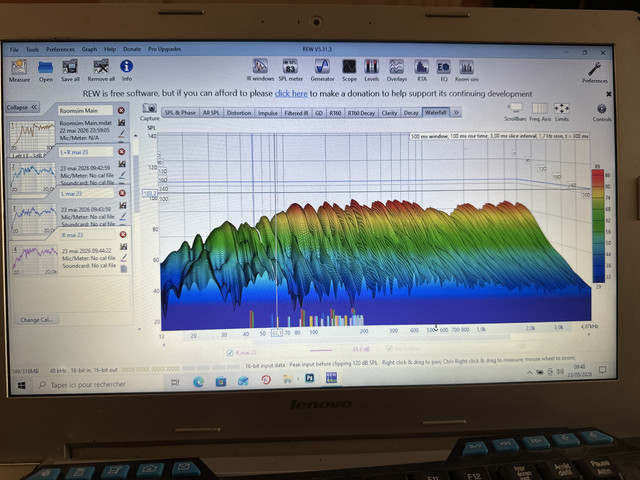640x480 pixels.
Task: Switch to the Clarity tab
Action: [x=389, y=113]
